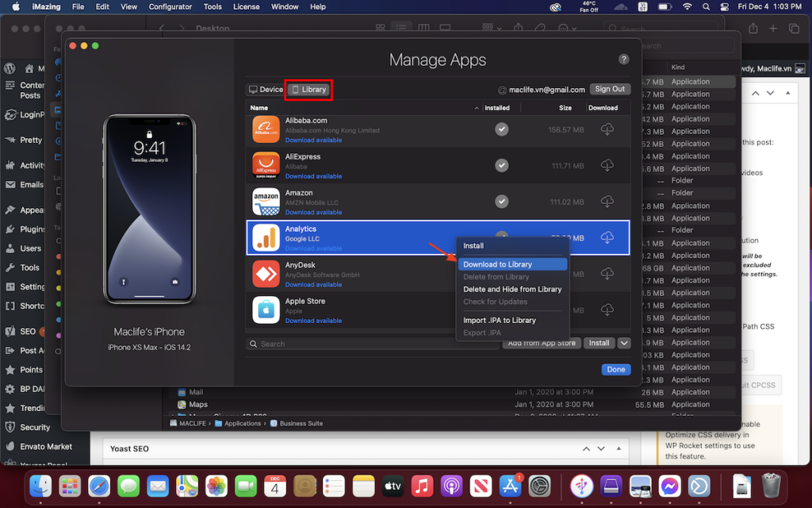The height and width of the screenshot is (508, 812).
Task: Open the dropdown arrow beside Install button
Action: [623, 342]
